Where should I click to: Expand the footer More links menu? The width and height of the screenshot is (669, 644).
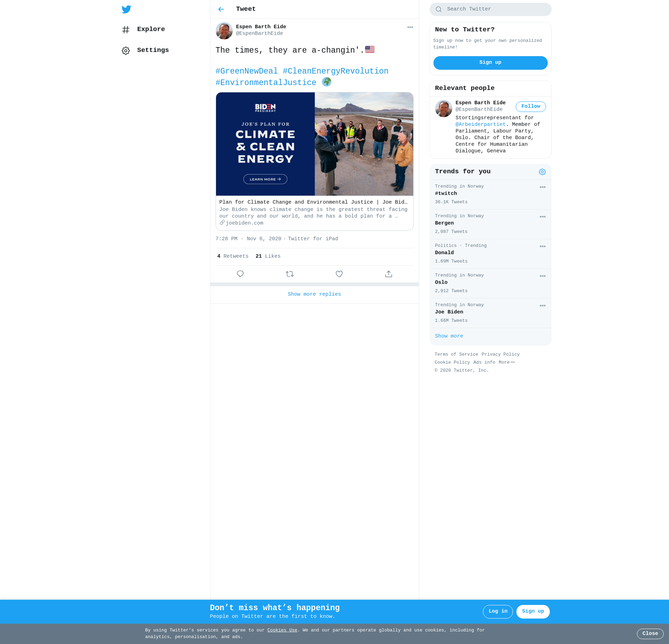[506, 362]
